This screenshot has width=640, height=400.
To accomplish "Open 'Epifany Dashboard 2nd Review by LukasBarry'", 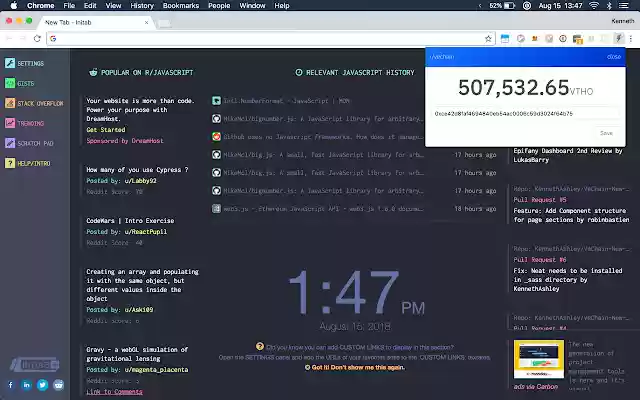I will (x=568, y=155).
